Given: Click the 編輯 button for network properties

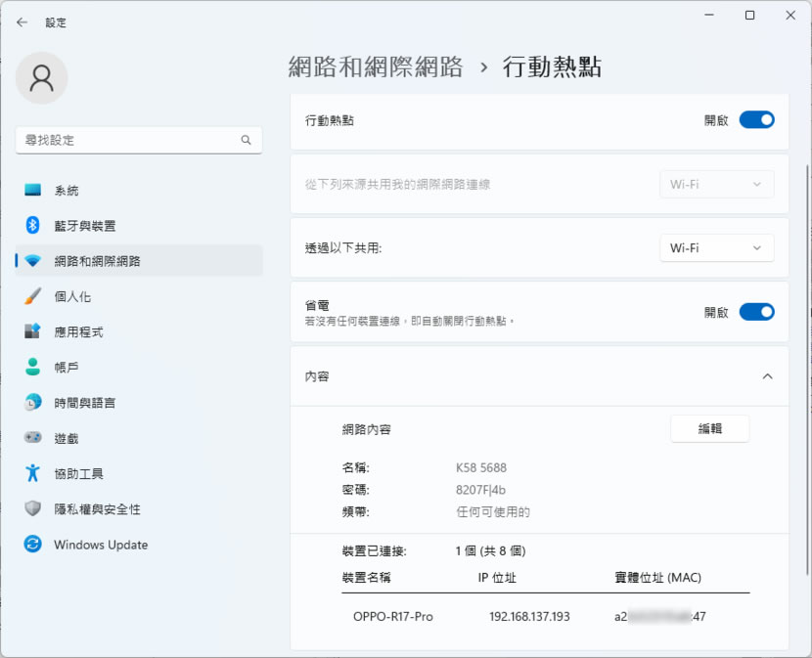Looking at the screenshot, I should (x=710, y=428).
